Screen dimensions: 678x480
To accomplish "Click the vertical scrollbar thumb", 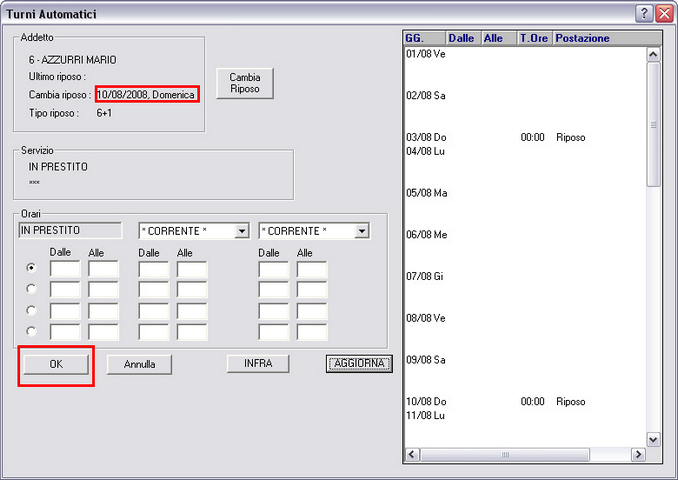I will coord(653,125).
